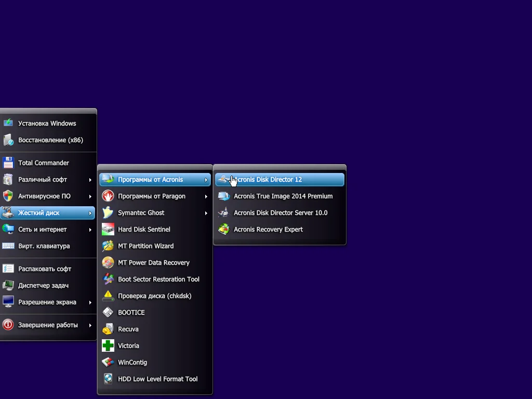Click the Acronis Recovery Expert icon
Viewport: 532px width, 399px height.
click(x=224, y=229)
